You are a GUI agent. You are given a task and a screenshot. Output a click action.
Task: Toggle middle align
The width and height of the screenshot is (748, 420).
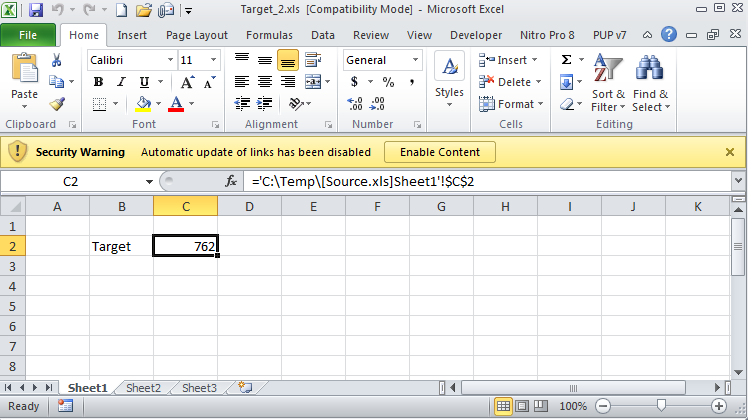(265, 60)
